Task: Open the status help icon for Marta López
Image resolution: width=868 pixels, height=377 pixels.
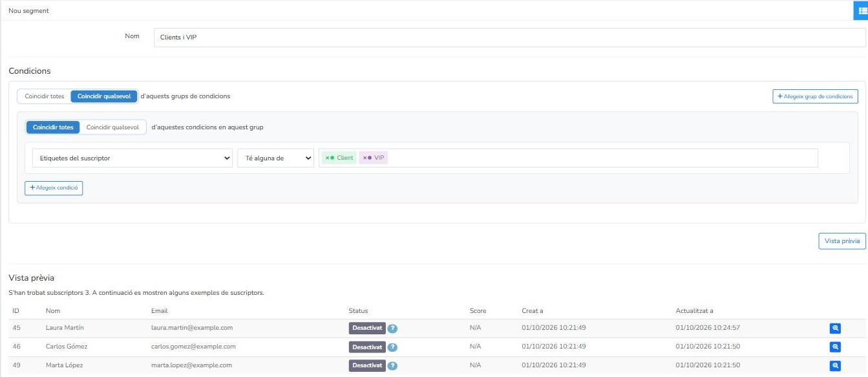Action: click(392, 366)
